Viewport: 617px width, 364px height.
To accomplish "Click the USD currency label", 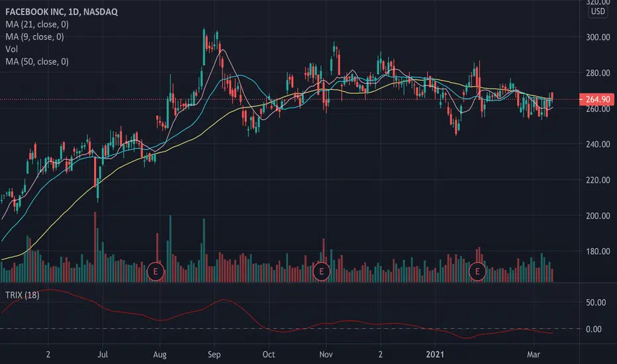I will coord(598,11).
